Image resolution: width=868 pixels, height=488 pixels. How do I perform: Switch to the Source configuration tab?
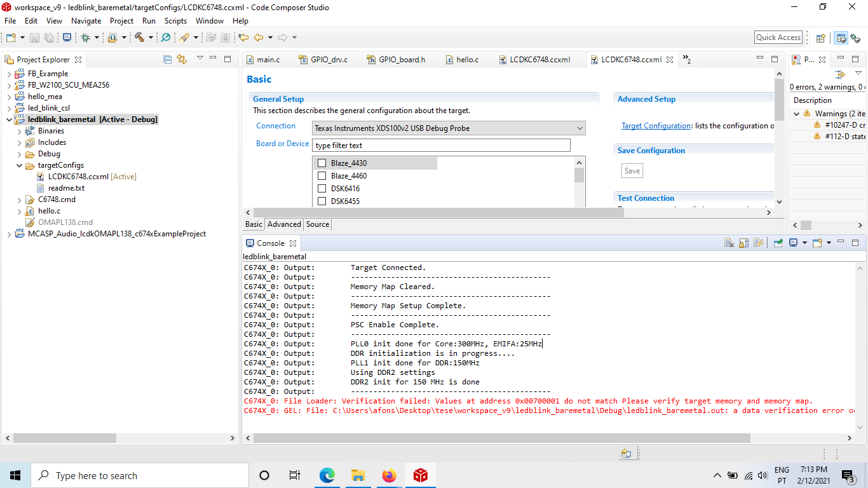(x=318, y=224)
